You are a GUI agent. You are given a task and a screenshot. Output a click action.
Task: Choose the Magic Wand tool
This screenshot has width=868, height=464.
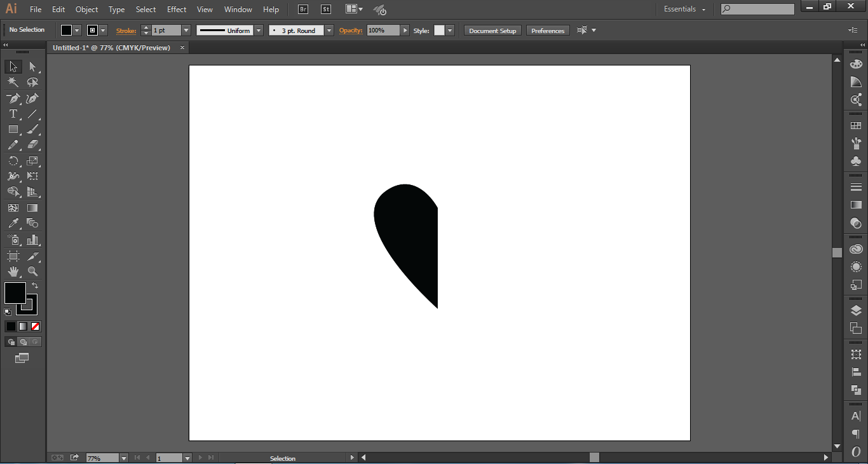[x=13, y=82]
